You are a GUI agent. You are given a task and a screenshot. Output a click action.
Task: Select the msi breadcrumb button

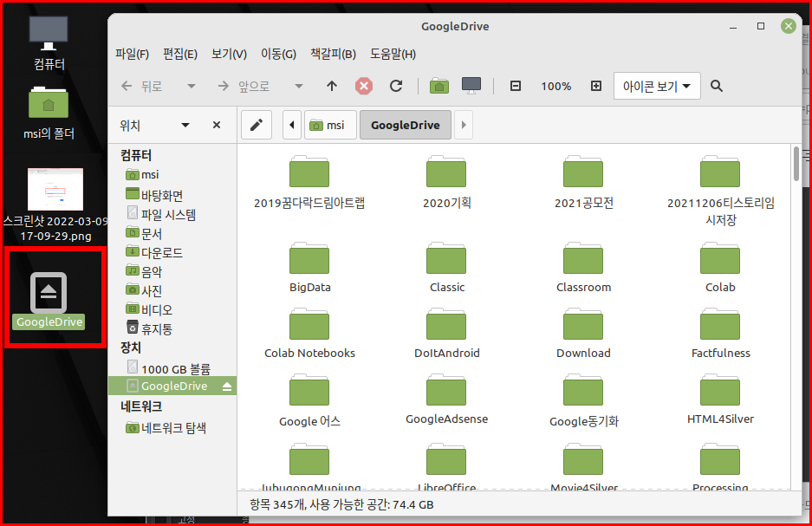[x=330, y=125]
